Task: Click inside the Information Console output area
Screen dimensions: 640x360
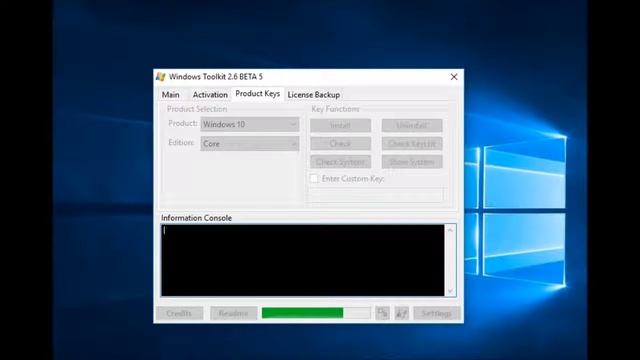Action: tap(302, 260)
